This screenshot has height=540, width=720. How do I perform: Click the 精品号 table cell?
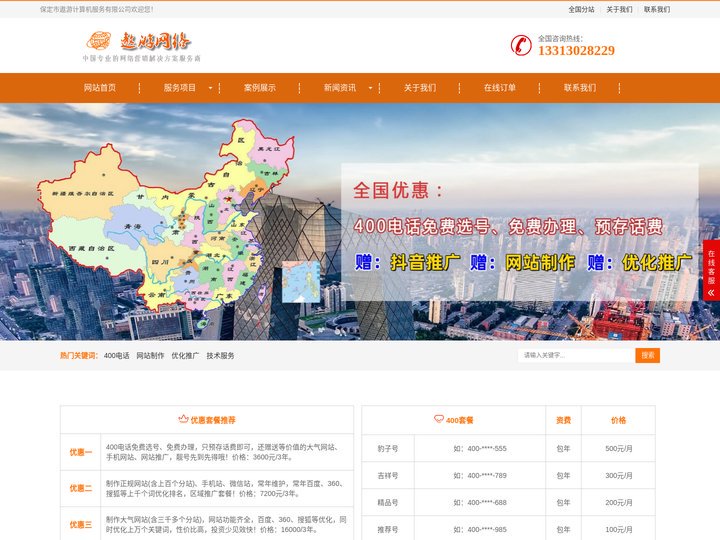pos(388,503)
